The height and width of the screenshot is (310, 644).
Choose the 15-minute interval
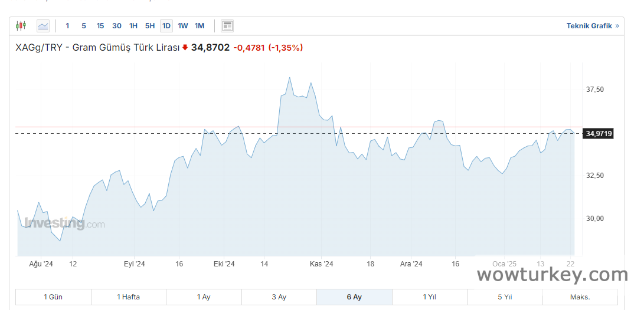point(100,26)
